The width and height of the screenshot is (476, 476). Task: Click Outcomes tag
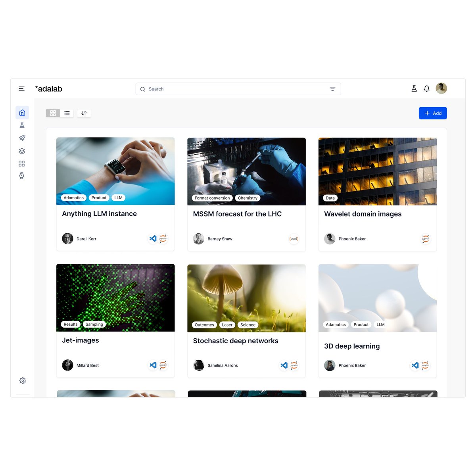tap(204, 325)
